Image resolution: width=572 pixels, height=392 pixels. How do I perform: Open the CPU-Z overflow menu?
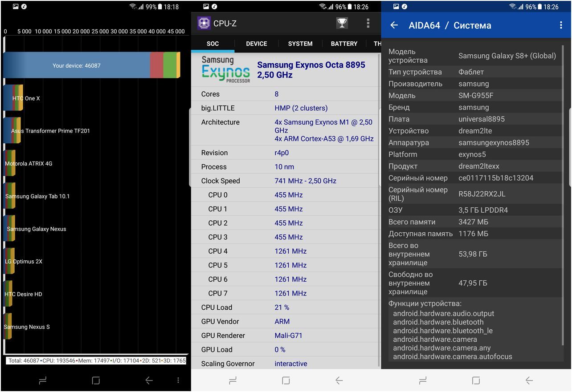point(368,23)
